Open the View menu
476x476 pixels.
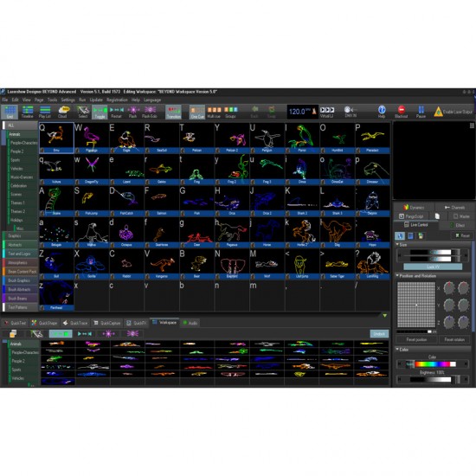coord(27,100)
